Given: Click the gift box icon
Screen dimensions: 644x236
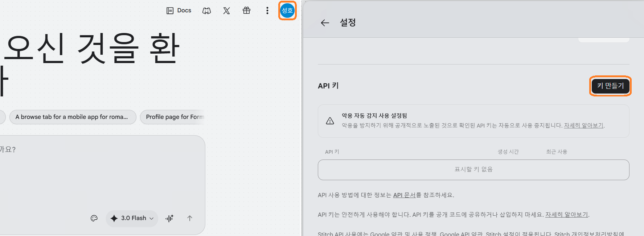Looking at the screenshot, I should pos(246,11).
